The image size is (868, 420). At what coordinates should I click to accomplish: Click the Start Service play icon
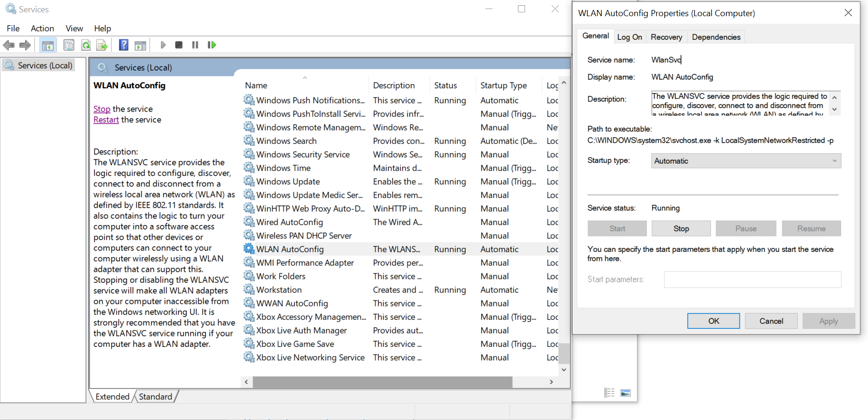[x=163, y=45]
